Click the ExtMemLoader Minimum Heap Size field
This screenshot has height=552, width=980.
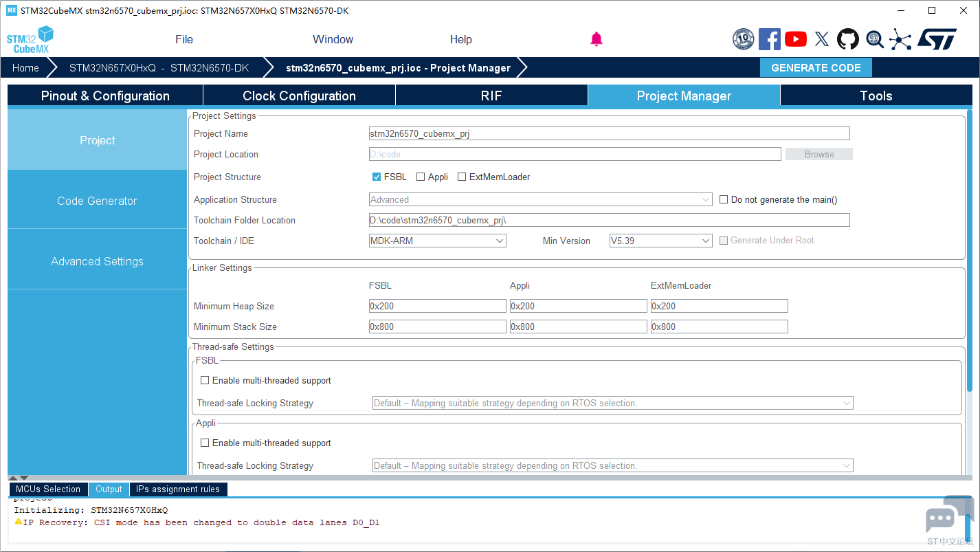tap(720, 306)
